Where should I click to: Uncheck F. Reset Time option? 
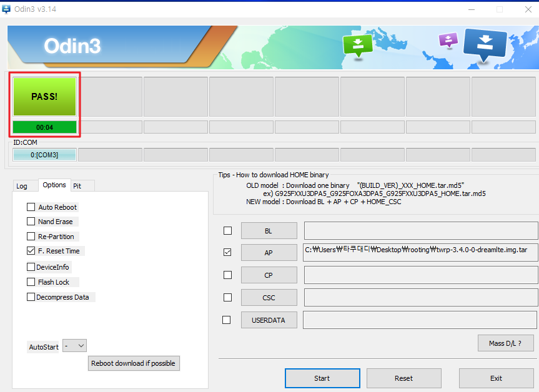(x=31, y=251)
